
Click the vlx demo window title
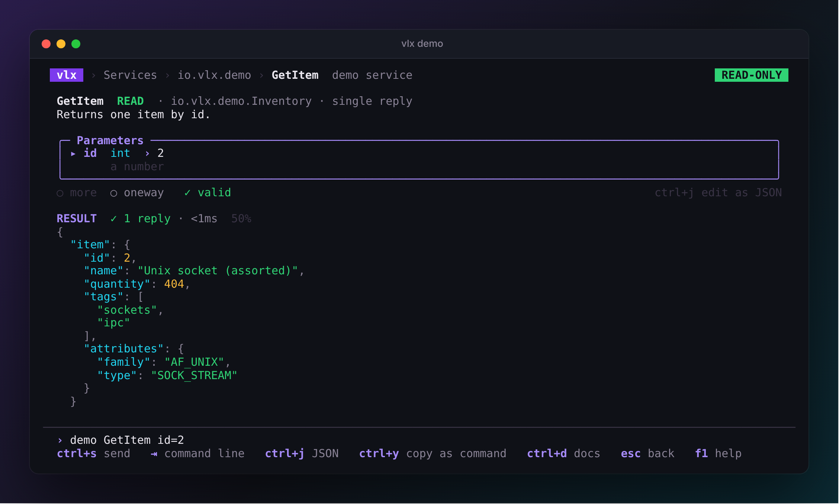[x=422, y=43]
